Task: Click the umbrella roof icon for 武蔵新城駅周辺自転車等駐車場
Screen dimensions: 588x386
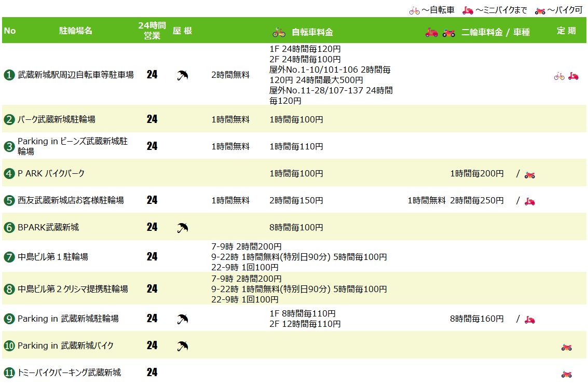Action: [182, 75]
